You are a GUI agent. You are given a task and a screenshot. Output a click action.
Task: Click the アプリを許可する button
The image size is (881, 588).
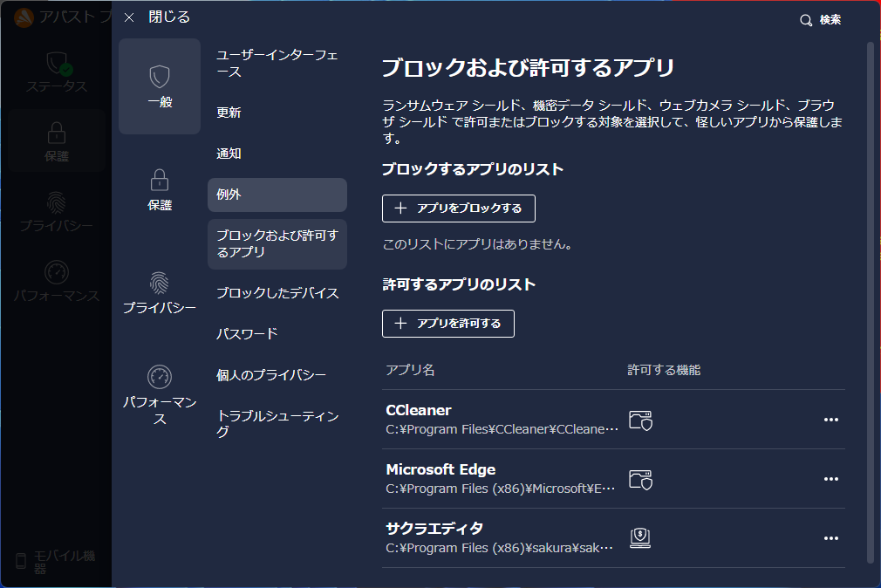pyautogui.click(x=447, y=324)
